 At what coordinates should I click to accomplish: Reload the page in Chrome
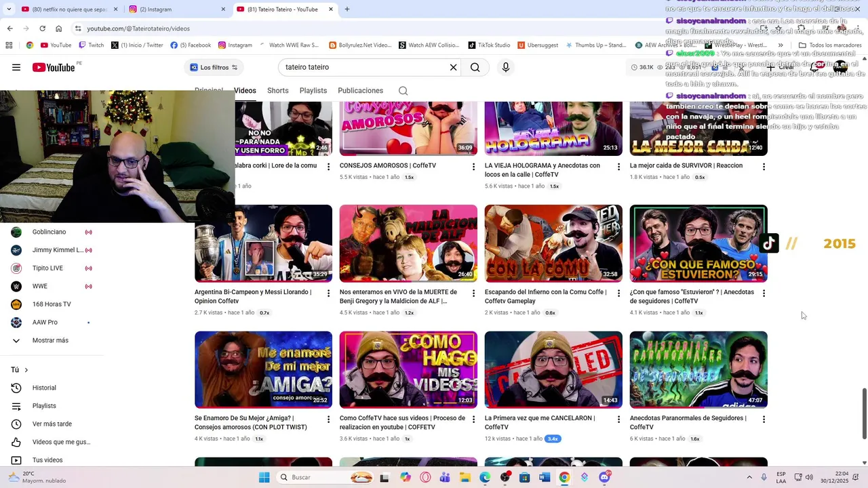pos(42,28)
